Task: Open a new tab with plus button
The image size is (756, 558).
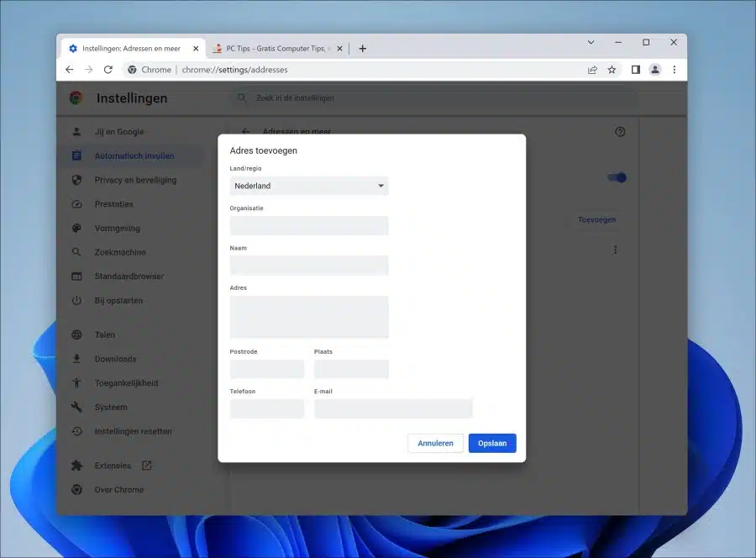Action: point(363,48)
